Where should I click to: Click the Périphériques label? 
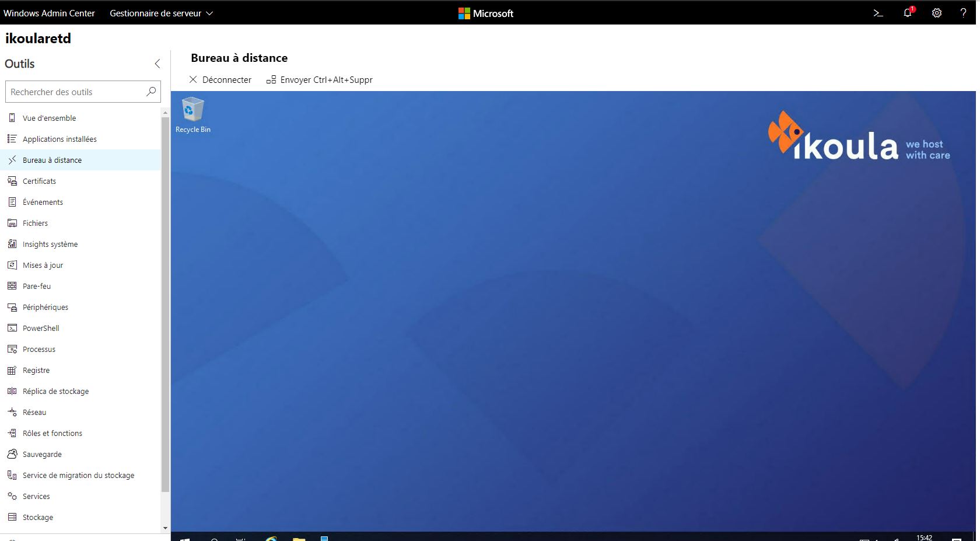45,307
